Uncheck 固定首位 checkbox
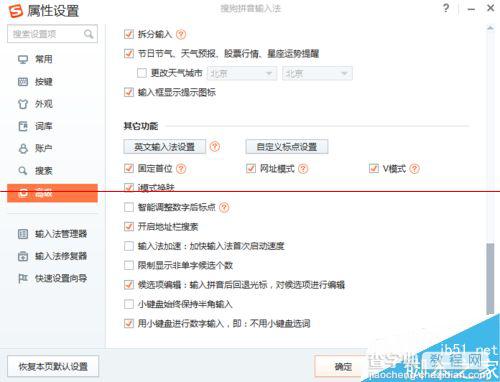This screenshot has height=382, width=500. (129, 169)
